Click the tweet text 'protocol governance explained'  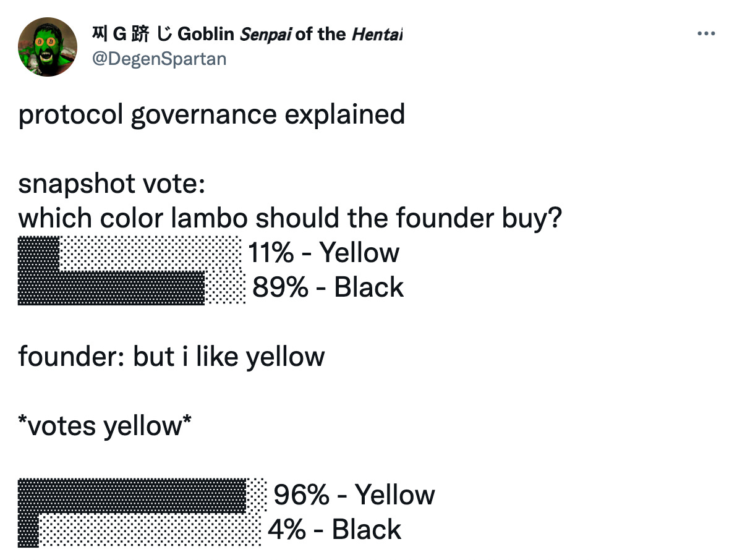pos(211,114)
